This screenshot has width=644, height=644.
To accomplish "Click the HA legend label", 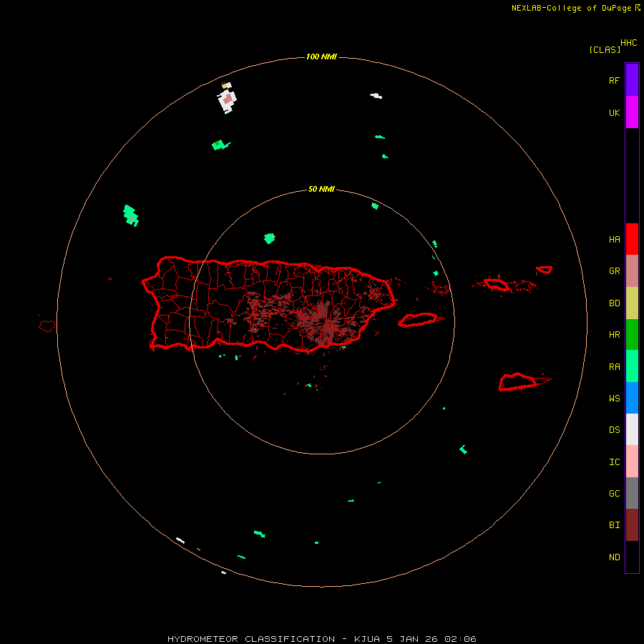I will pyautogui.click(x=614, y=239).
